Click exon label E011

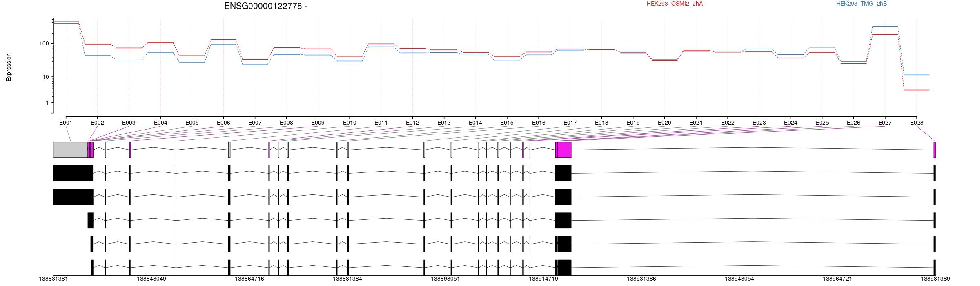381,123
